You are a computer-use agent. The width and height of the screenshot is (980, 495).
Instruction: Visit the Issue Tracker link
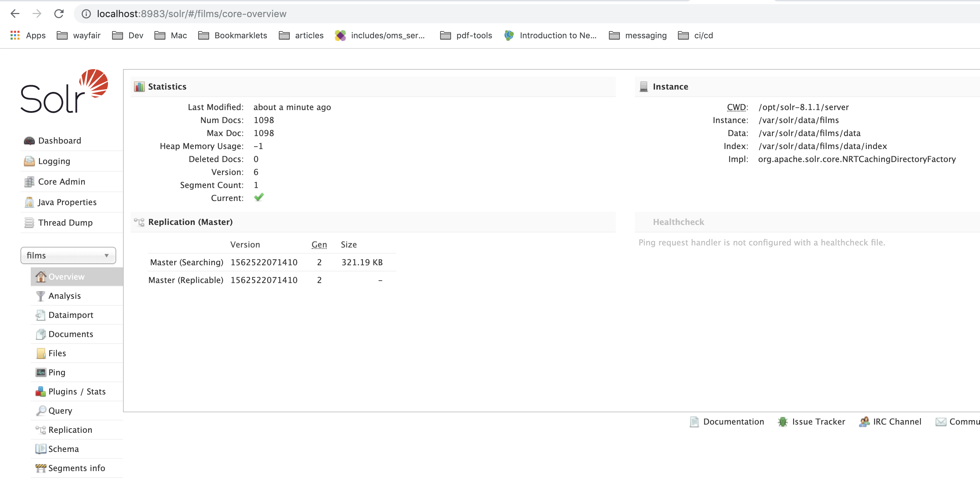point(818,422)
